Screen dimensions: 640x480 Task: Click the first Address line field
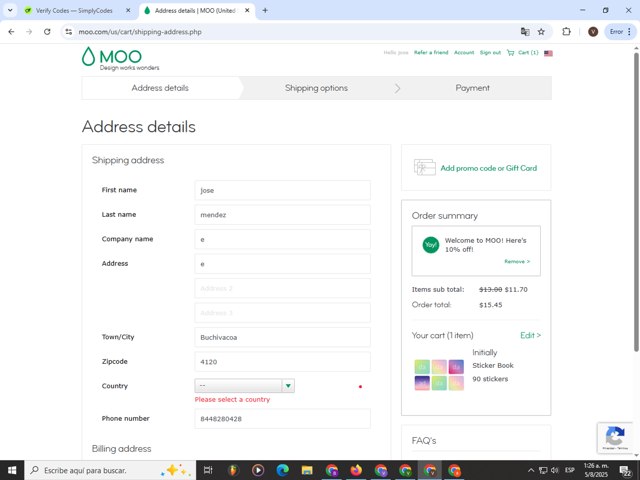282,264
